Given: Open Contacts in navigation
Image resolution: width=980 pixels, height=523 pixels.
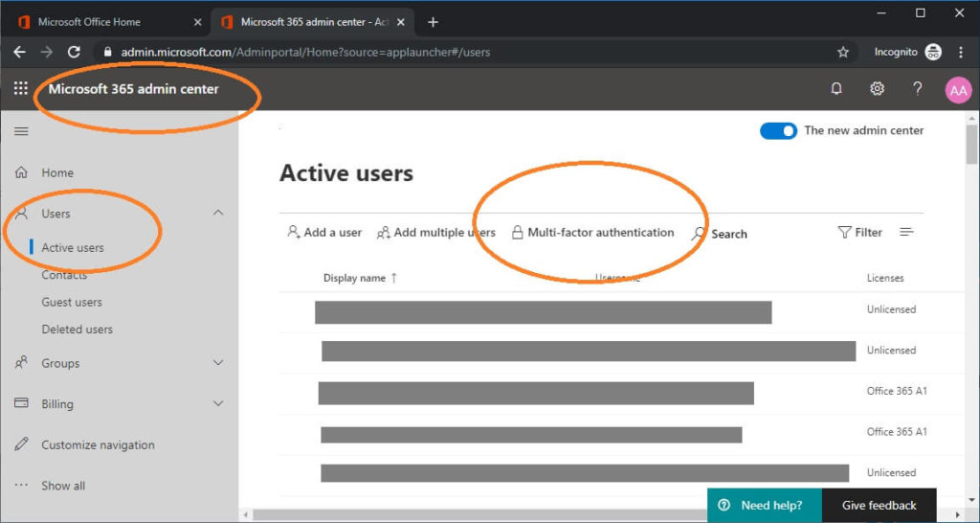Looking at the screenshot, I should pos(64,275).
